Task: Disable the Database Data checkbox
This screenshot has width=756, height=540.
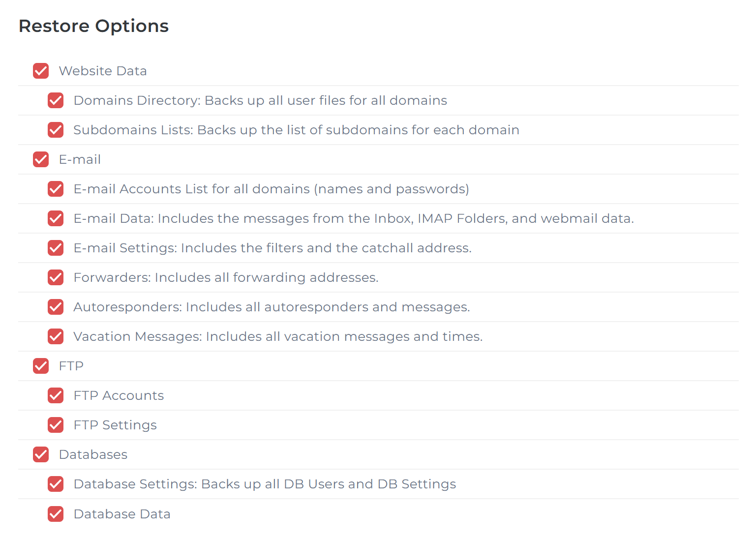Action: click(x=56, y=514)
